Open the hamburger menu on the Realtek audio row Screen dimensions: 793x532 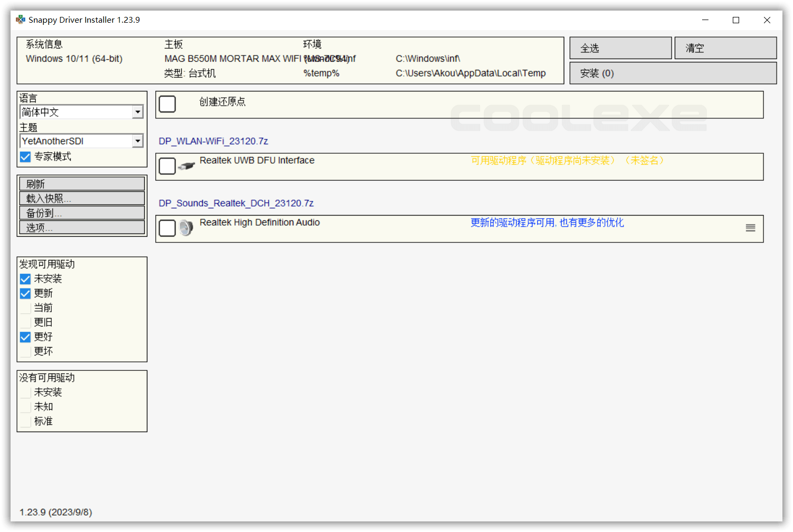tap(750, 228)
